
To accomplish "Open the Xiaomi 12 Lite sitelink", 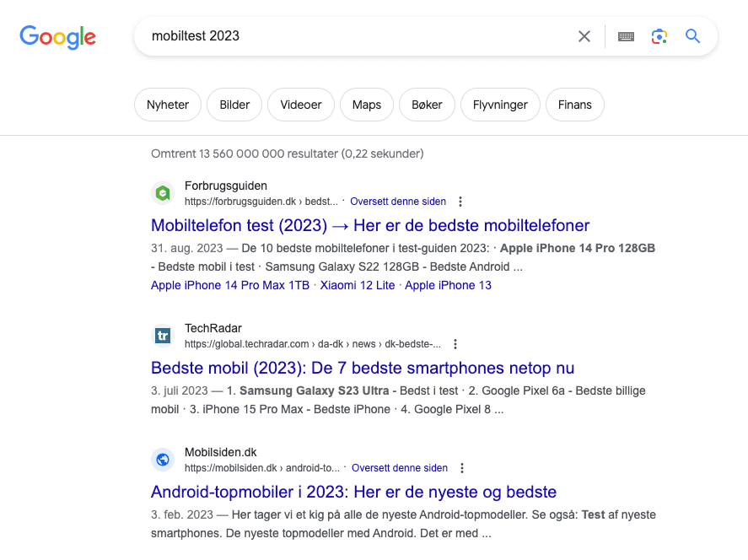I will (x=358, y=285).
